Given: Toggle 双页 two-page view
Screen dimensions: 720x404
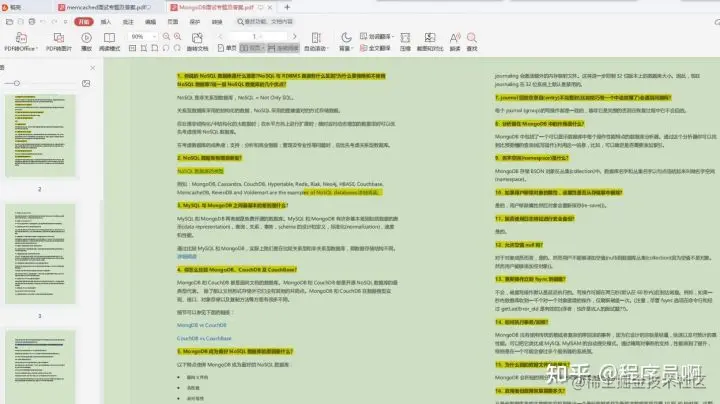Looking at the screenshot, I should (252, 48).
